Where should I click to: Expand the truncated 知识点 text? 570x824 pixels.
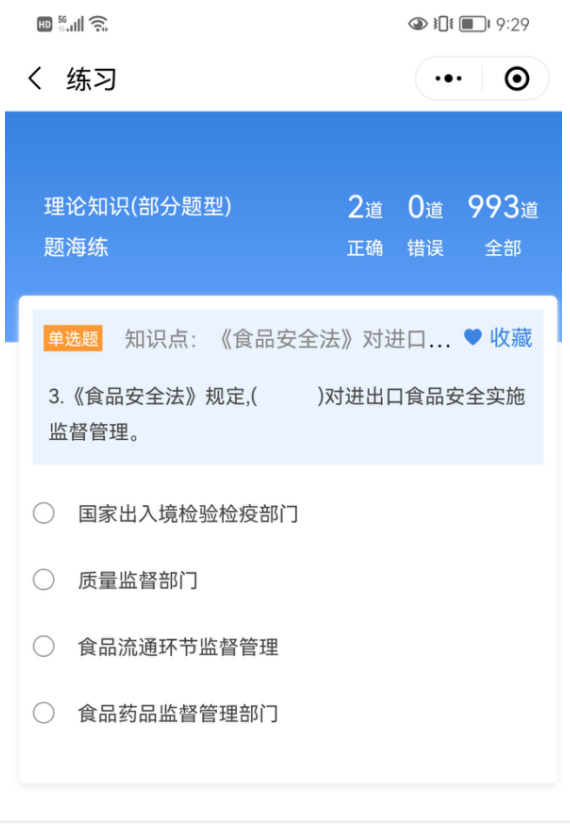coord(287,339)
